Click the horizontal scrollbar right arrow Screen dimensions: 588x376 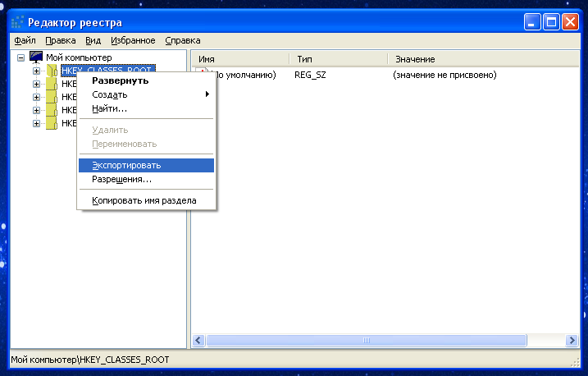point(572,341)
